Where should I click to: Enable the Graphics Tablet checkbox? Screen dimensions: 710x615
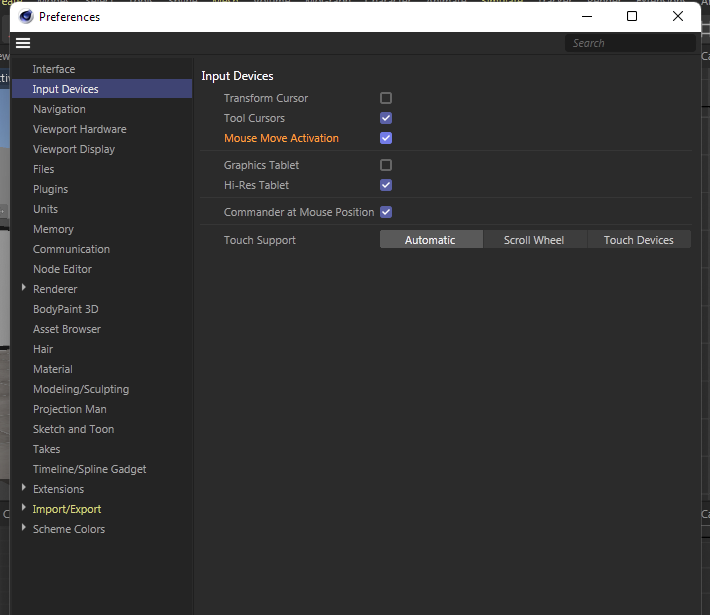pyautogui.click(x=386, y=165)
